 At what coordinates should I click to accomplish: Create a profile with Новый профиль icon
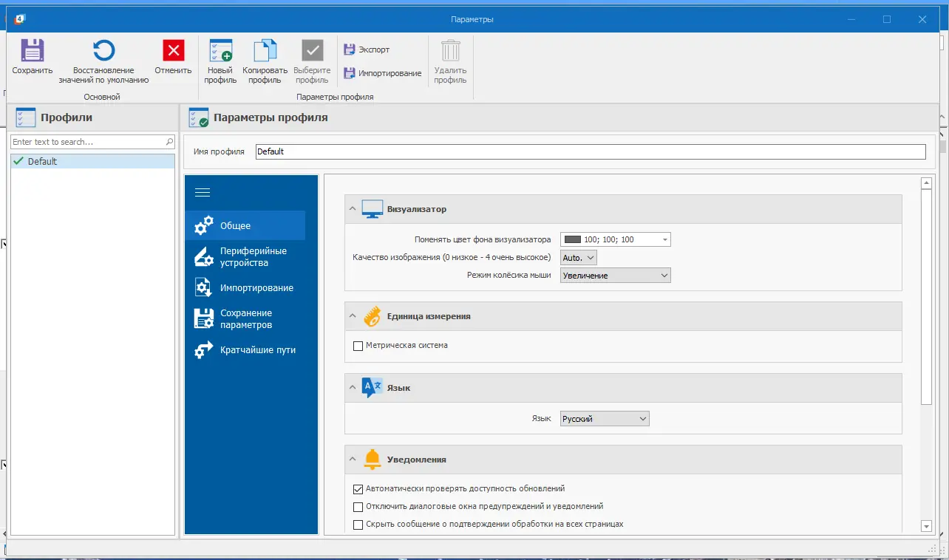(x=220, y=50)
